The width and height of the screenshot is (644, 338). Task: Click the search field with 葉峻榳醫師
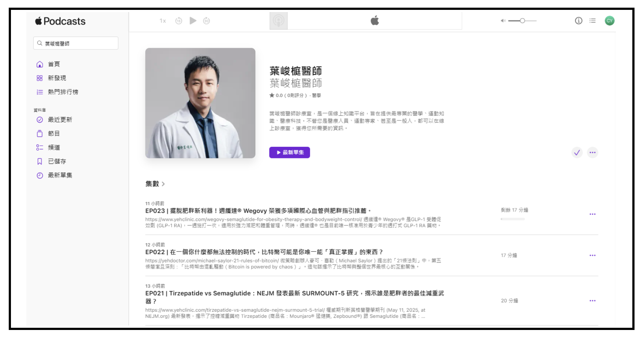point(76,43)
